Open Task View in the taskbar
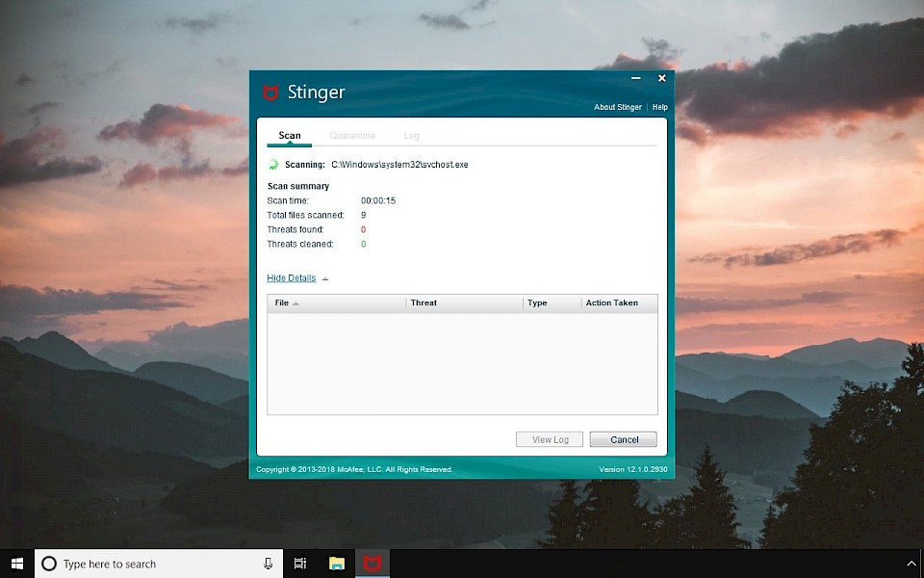The height and width of the screenshot is (578, 924). (x=300, y=564)
